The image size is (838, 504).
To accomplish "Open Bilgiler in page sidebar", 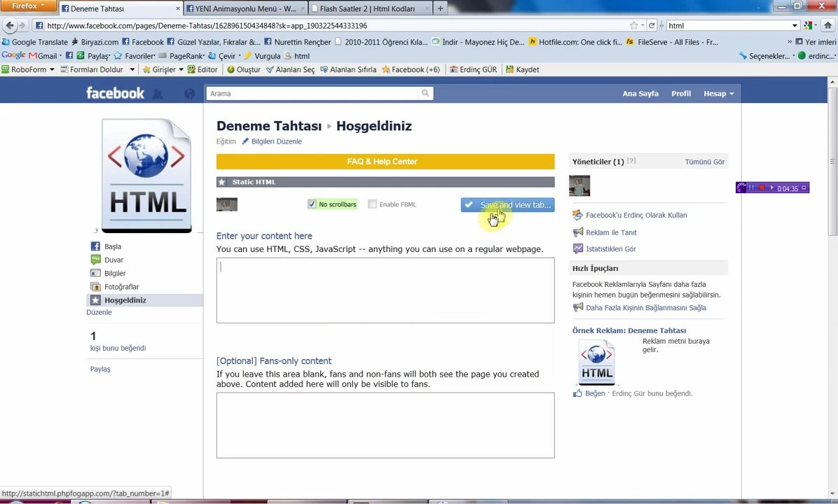I will (115, 273).
